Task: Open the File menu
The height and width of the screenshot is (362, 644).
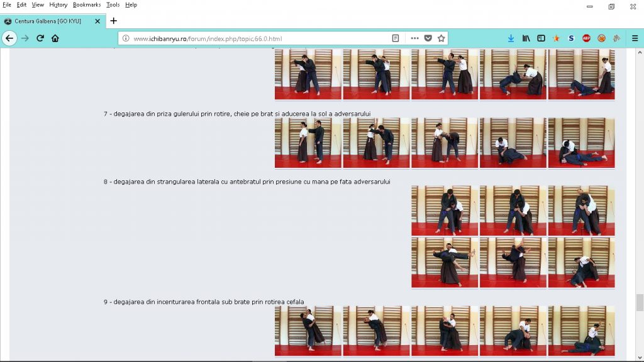Action: (x=6, y=5)
